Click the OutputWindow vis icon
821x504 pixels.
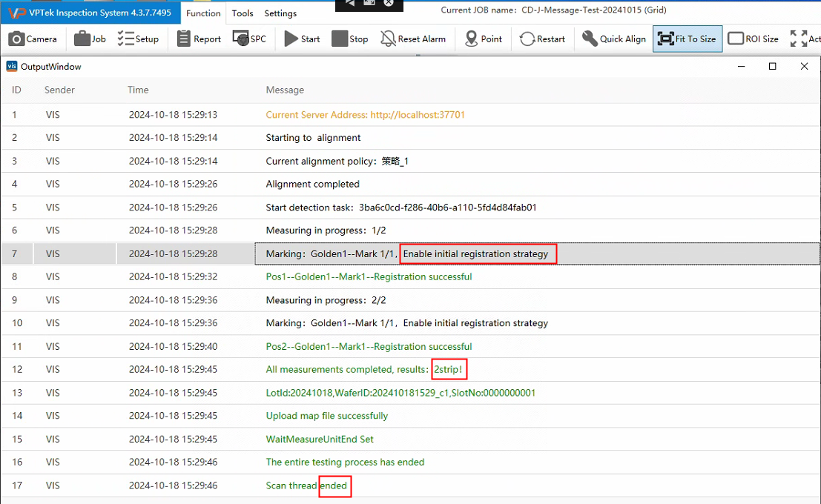12,67
